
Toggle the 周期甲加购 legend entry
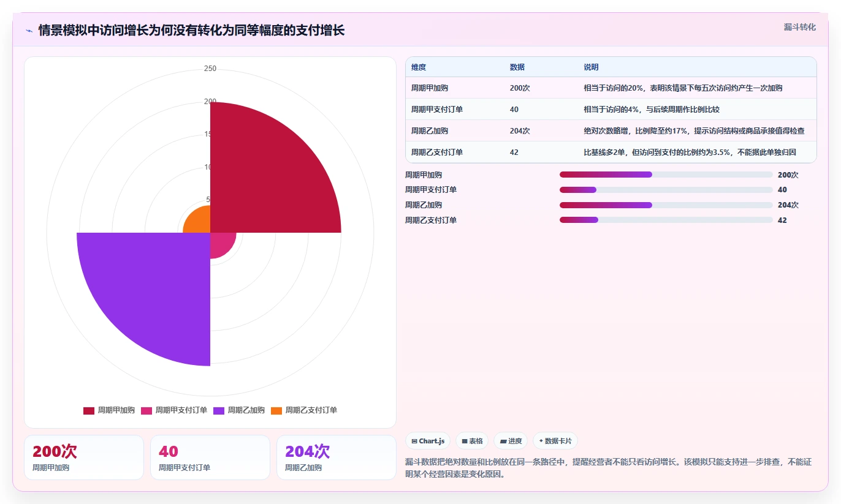(109, 410)
